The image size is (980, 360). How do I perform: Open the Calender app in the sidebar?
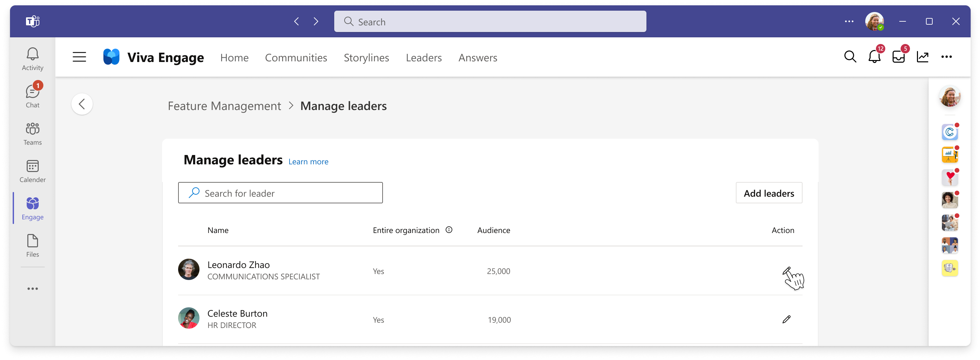click(x=32, y=171)
